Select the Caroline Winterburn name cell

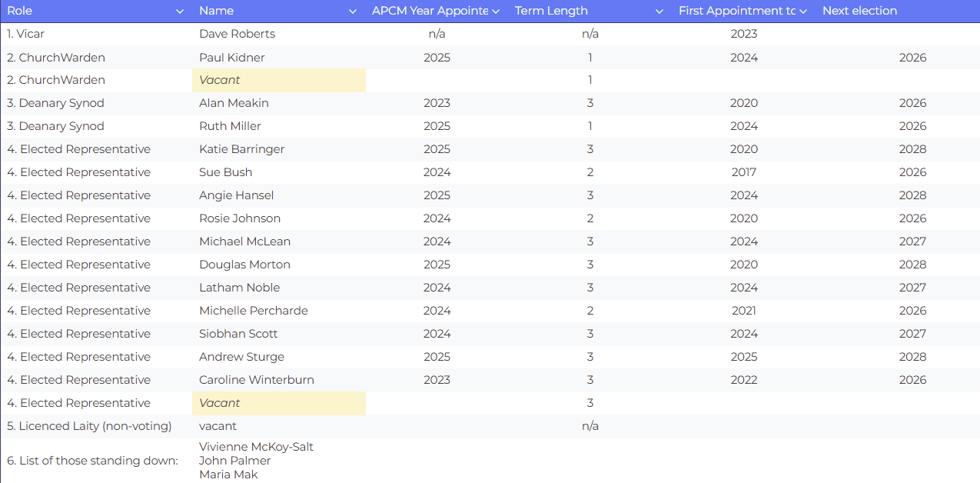click(x=256, y=380)
